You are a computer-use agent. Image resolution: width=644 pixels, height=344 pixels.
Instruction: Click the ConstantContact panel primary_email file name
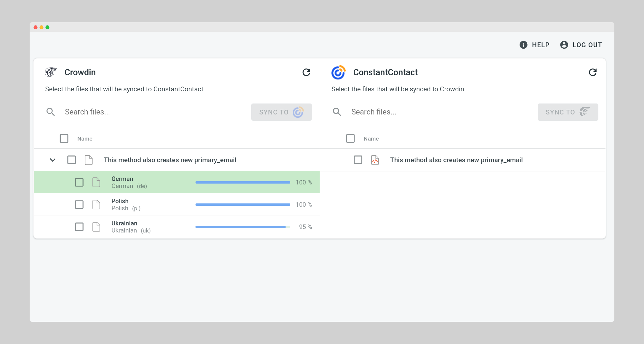pos(456,160)
